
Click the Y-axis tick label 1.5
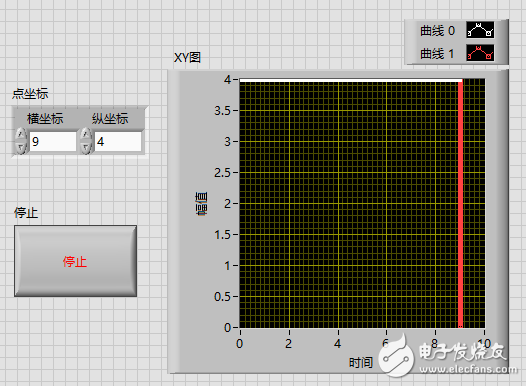point(223,235)
